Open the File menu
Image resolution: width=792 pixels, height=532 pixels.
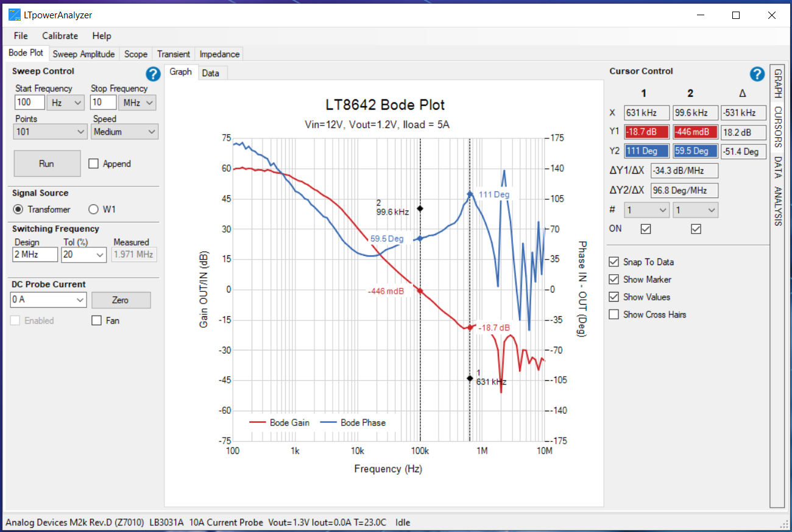coord(20,36)
